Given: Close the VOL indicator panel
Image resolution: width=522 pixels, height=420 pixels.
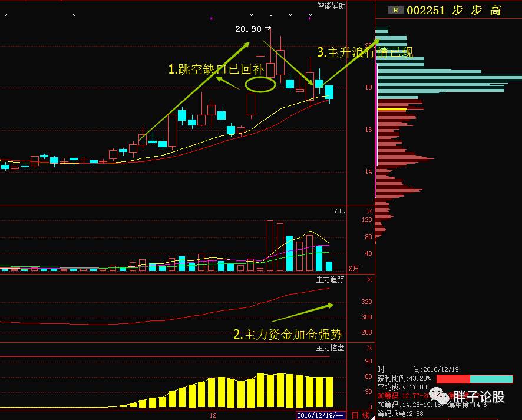Looking at the screenshot, I should pos(369,211).
